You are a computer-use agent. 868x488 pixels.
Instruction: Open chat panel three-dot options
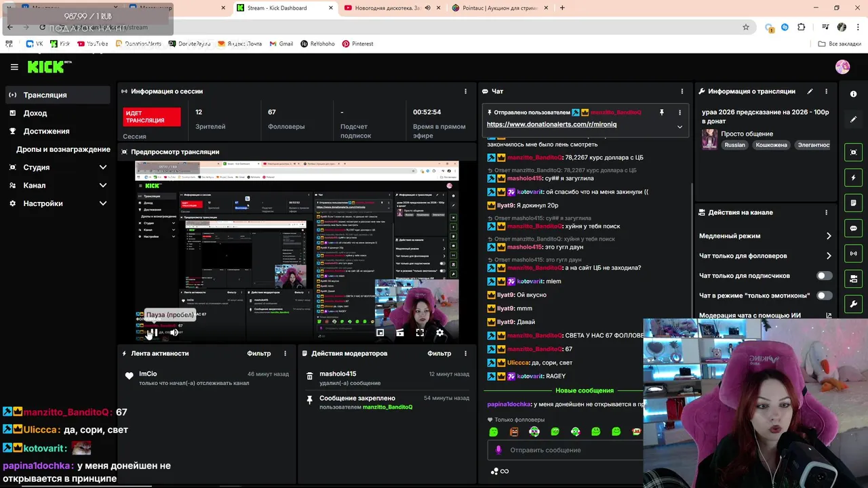pyautogui.click(x=682, y=91)
